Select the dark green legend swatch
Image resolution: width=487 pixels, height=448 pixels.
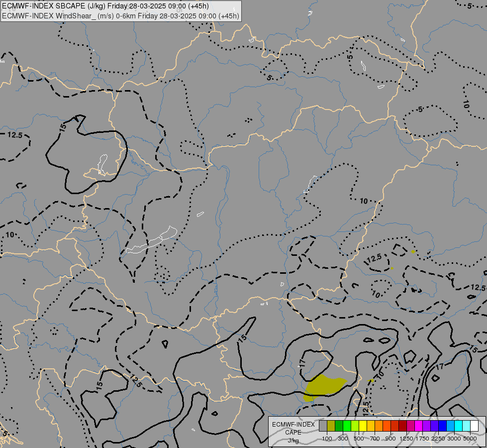click(x=339, y=426)
